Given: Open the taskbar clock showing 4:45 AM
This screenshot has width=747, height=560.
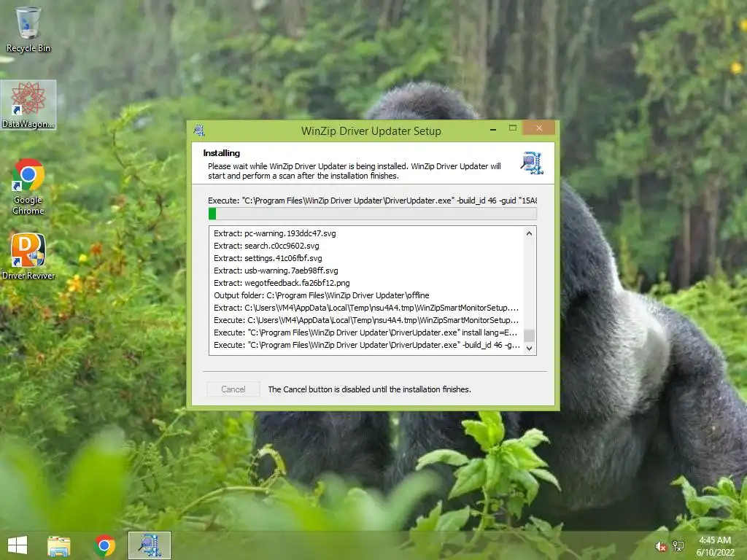Looking at the screenshot, I should [x=715, y=545].
